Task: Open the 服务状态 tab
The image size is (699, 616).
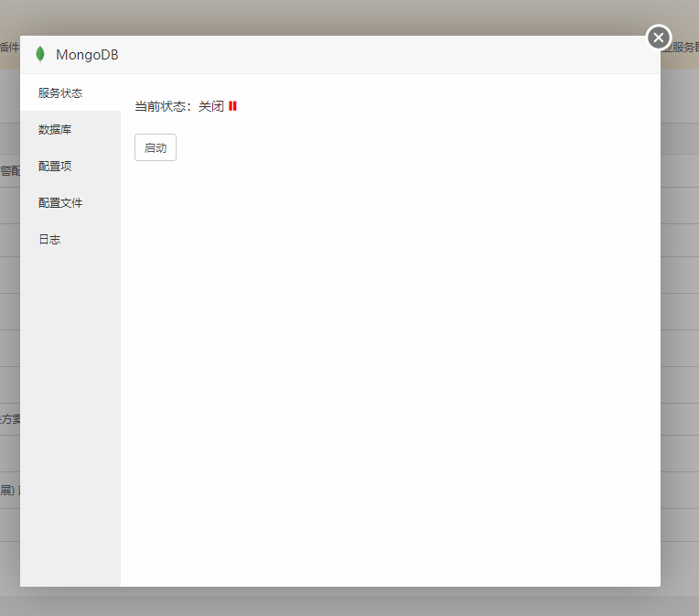Action: pos(70,92)
